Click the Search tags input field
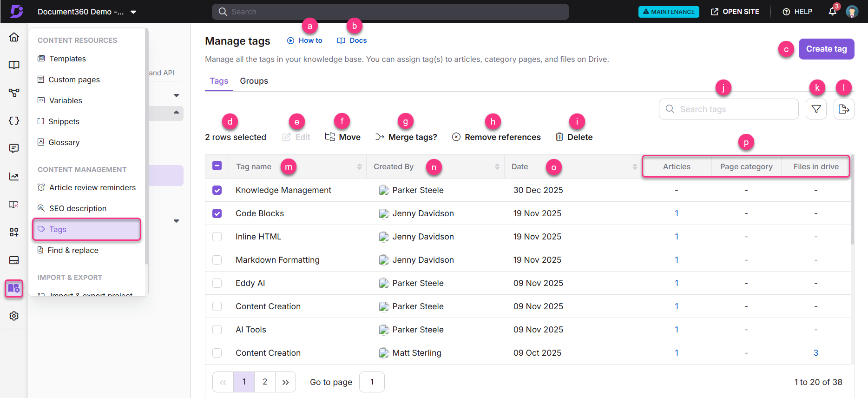This screenshot has width=868, height=398. 729,109
